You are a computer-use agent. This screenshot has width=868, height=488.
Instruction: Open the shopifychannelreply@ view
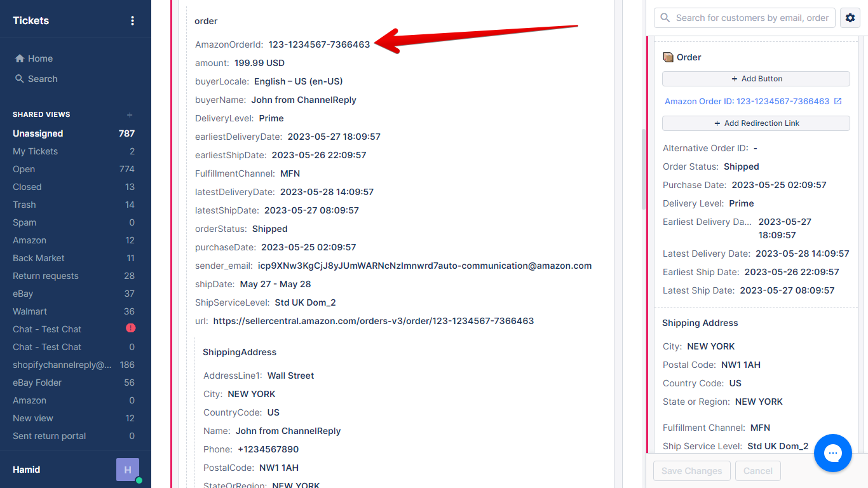(74, 365)
